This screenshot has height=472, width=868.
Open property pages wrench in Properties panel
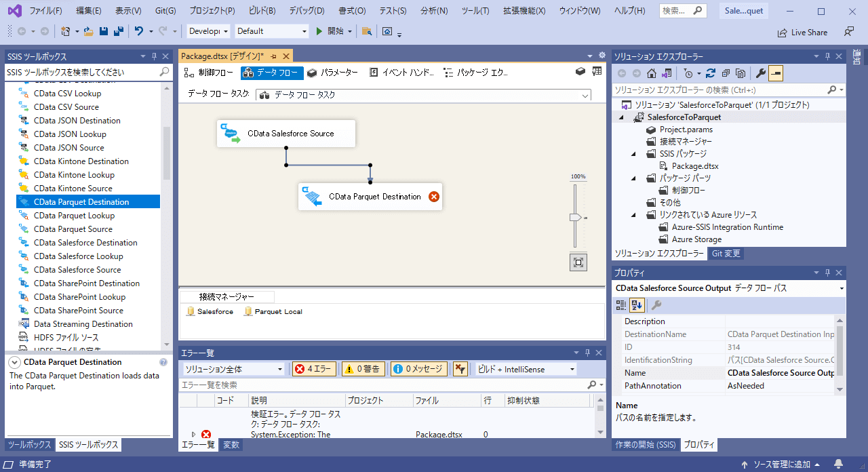click(656, 305)
